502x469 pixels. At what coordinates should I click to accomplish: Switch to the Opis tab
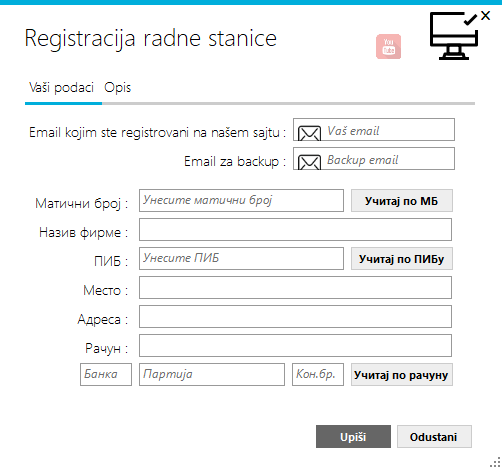(x=117, y=88)
